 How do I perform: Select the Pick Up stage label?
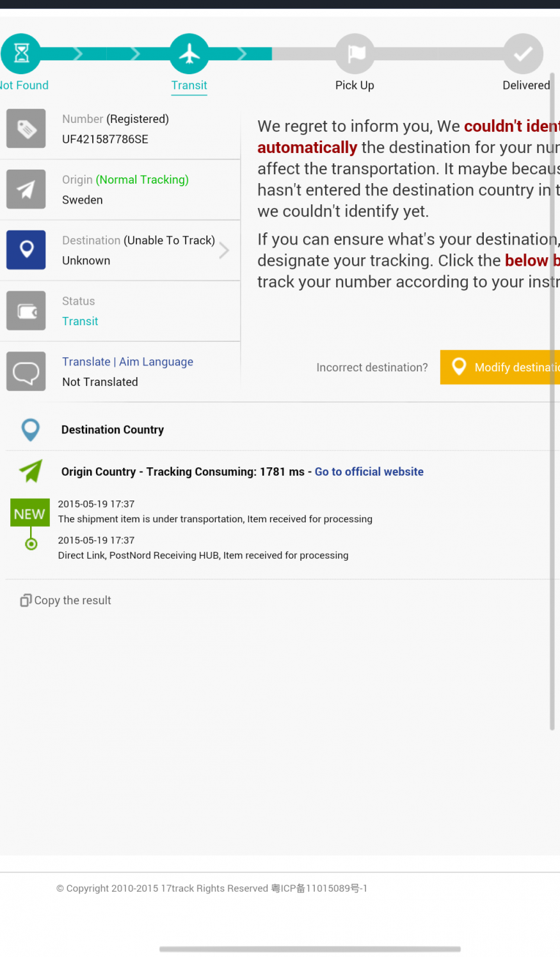tap(355, 85)
